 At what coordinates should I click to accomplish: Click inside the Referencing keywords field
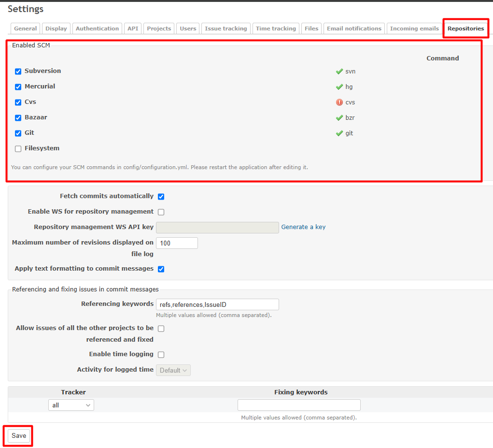point(217,304)
